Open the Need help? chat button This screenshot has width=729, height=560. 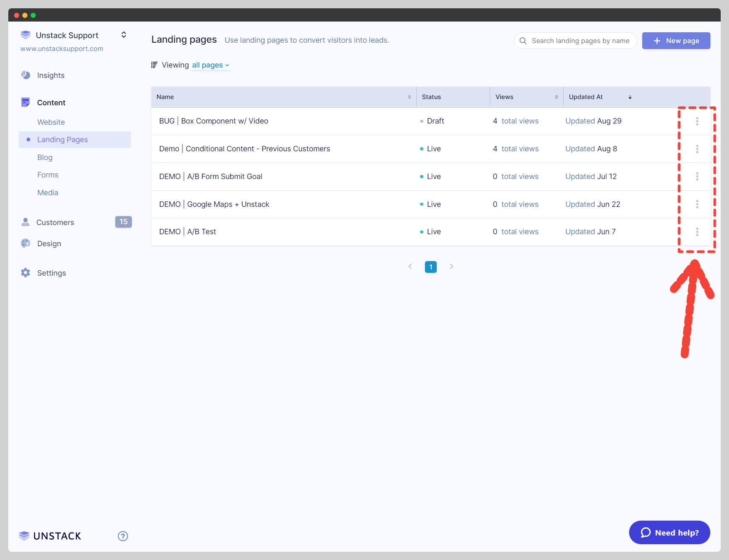669,533
